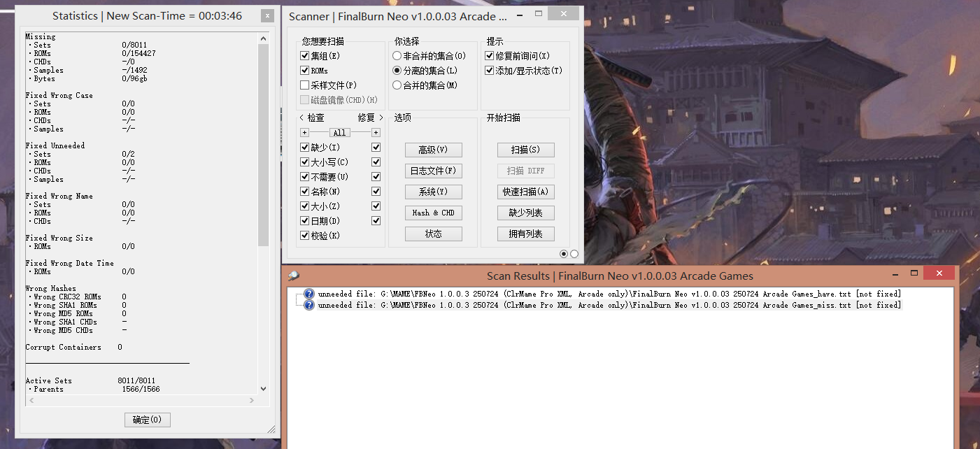Uncheck the ROMs scan checkbox
Viewport: 980px width, 449px height.
305,71
